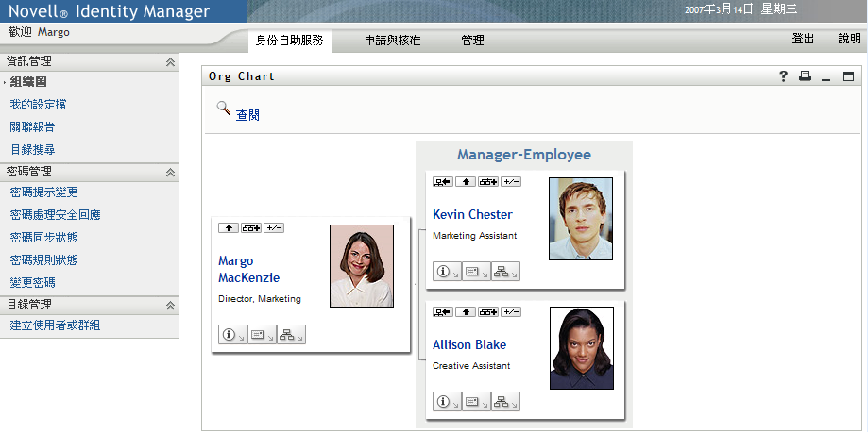Open Org Chart help question mark icon

(x=783, y=76)
